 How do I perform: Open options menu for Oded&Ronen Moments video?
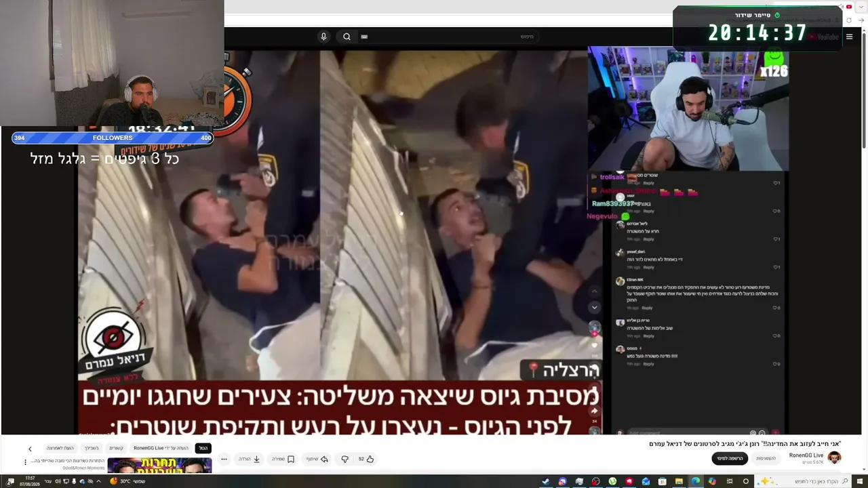pyautogui.click(x=26, y=462)
